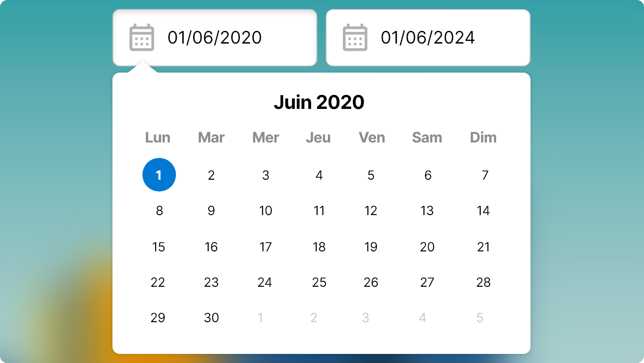This screenshot has height=363, width=644.
Task: Pick June 21 in the calendar
Action: coord(483,247)
